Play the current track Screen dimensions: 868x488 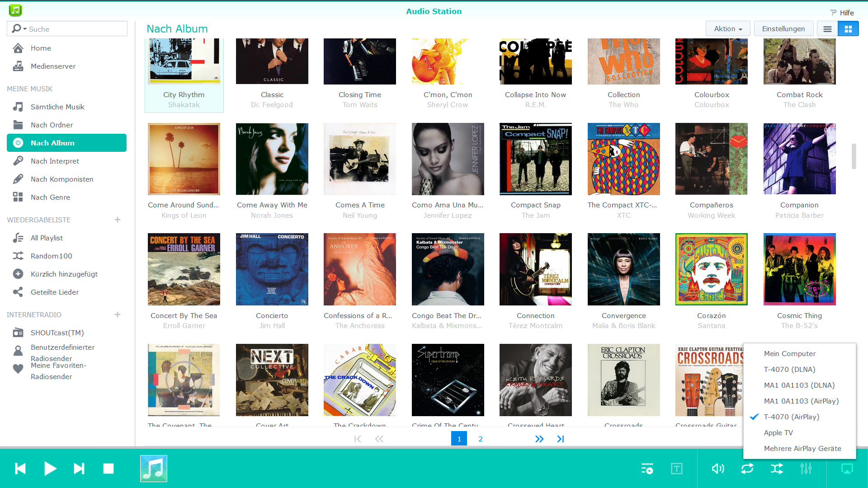pyautogui.click(x=50, y=469)
